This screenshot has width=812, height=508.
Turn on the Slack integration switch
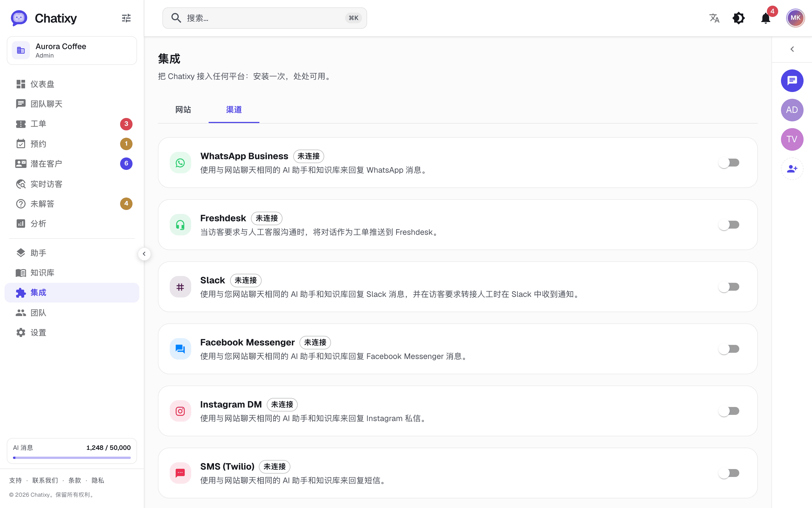click(729, 287)
